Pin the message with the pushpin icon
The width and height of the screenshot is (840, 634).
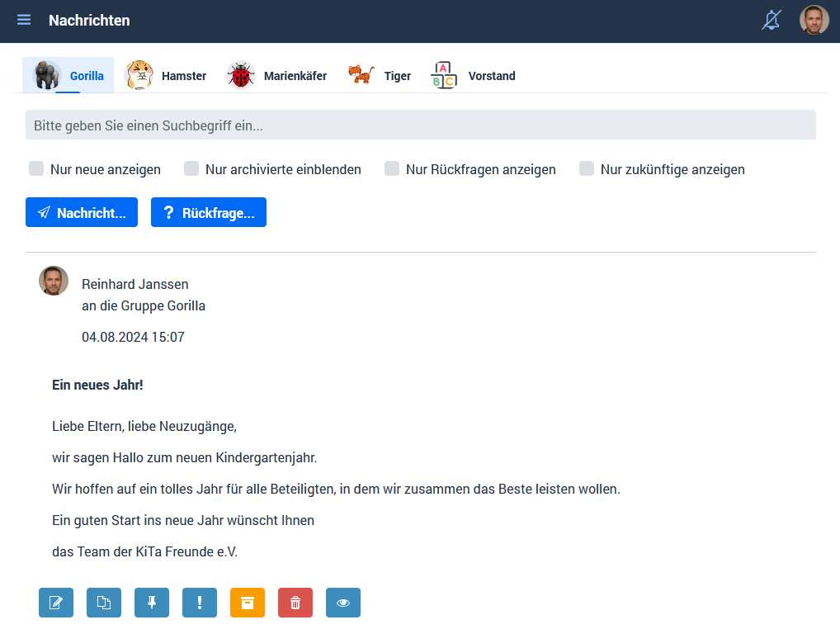tap(152, 603)
